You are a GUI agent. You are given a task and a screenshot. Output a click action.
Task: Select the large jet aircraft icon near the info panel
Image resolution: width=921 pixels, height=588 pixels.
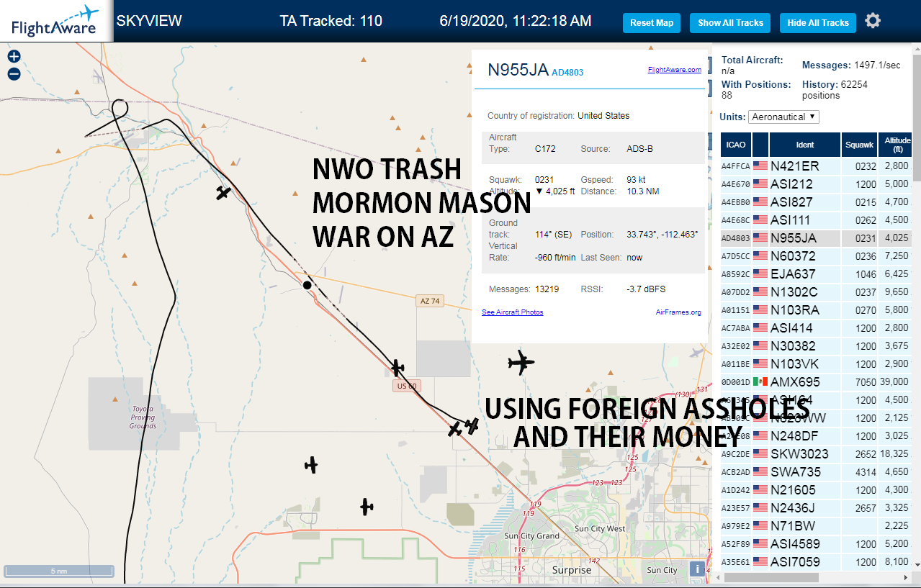click(x=521, y=363)
